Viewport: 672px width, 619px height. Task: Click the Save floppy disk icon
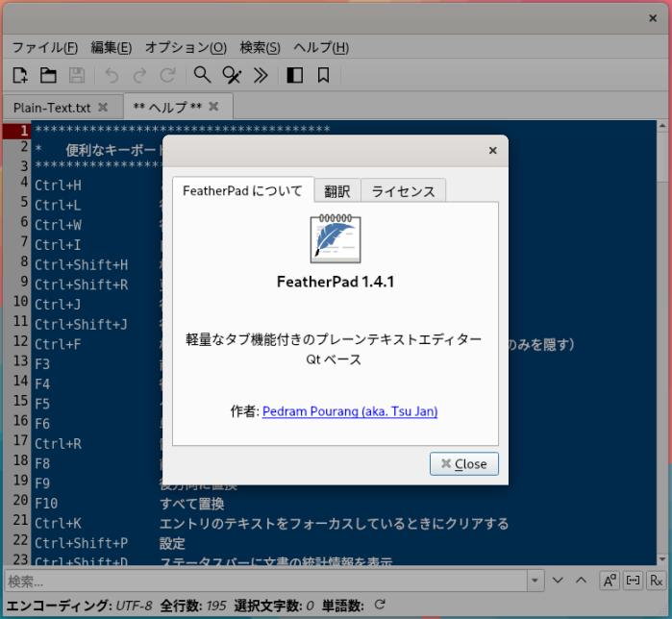pyautogui.click(x=77, y=75)
